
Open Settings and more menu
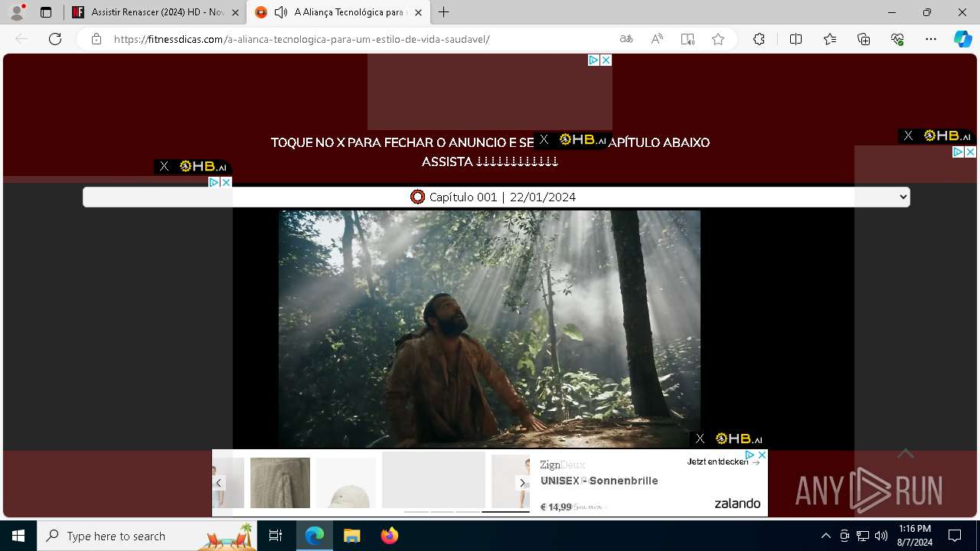931,39
